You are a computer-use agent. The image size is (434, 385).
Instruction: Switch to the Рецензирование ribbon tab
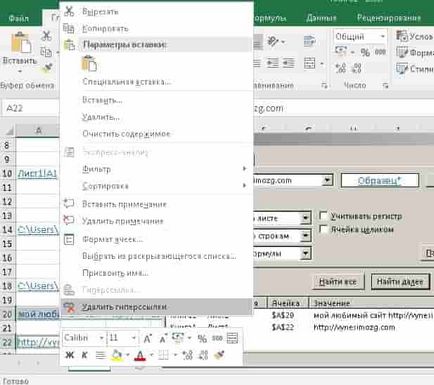coord(389,18)
